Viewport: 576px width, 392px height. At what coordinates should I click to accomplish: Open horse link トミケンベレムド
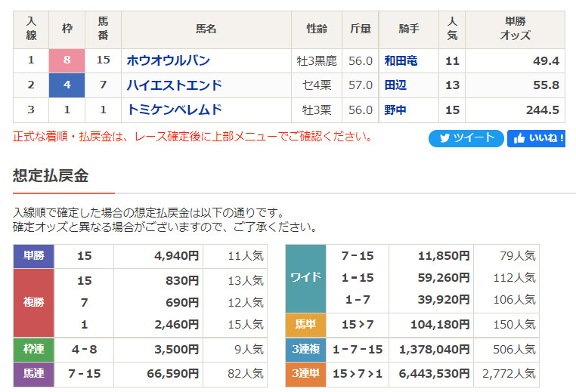(x=175, y=110)
